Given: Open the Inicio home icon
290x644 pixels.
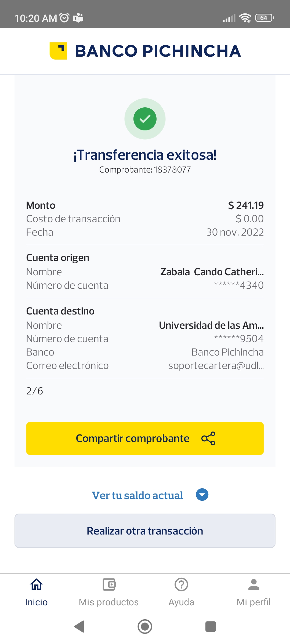Looking at the screenshot, I should click(36, 584).
